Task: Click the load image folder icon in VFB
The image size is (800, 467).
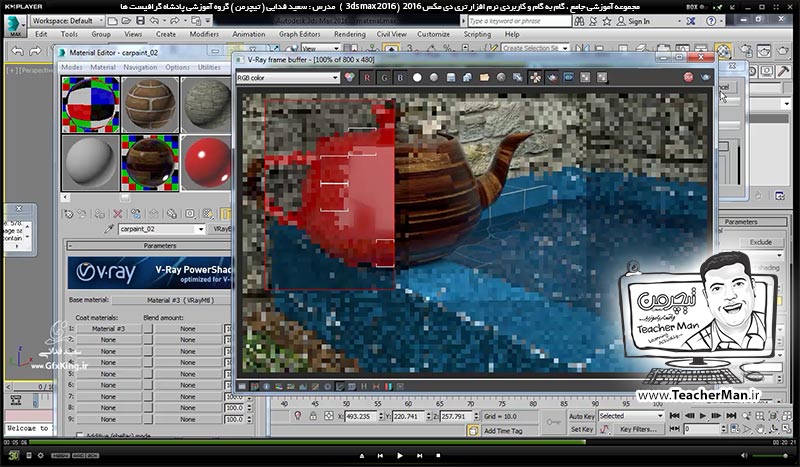Action: click(484, 78)
